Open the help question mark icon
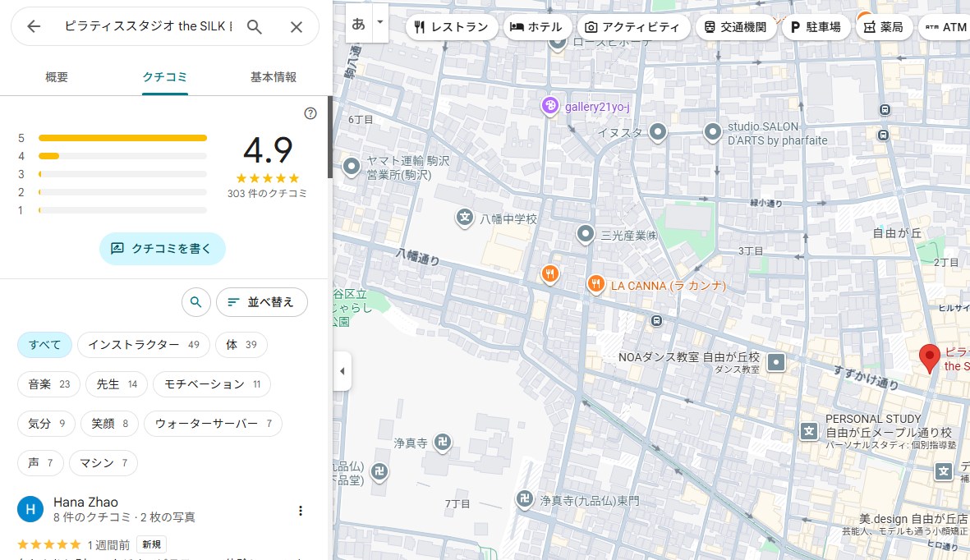Viewport: 970px width, 560px height. tap(310, 113)
